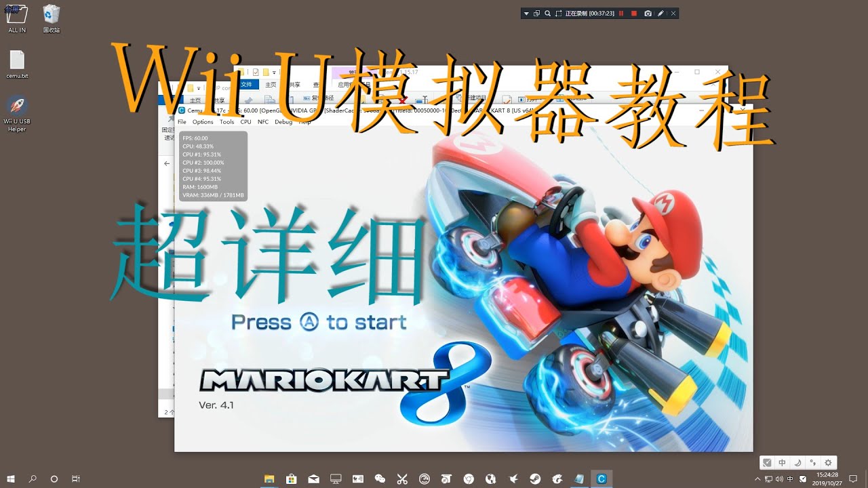868x488 pixels.
Task: Close the recording toolbar
Action: coord(673,14)
